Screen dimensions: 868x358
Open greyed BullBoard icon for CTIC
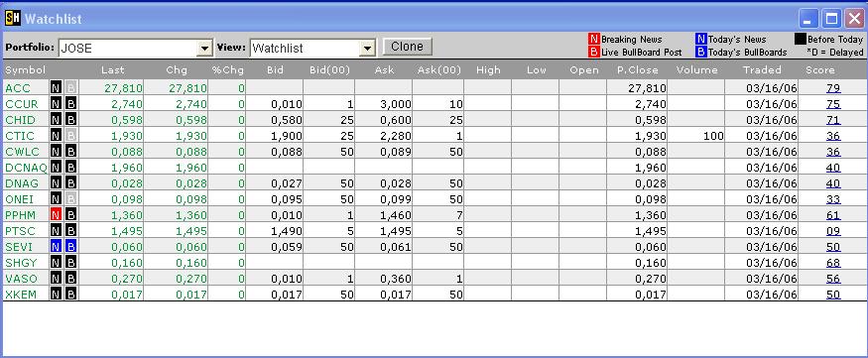tap(70, 136)
